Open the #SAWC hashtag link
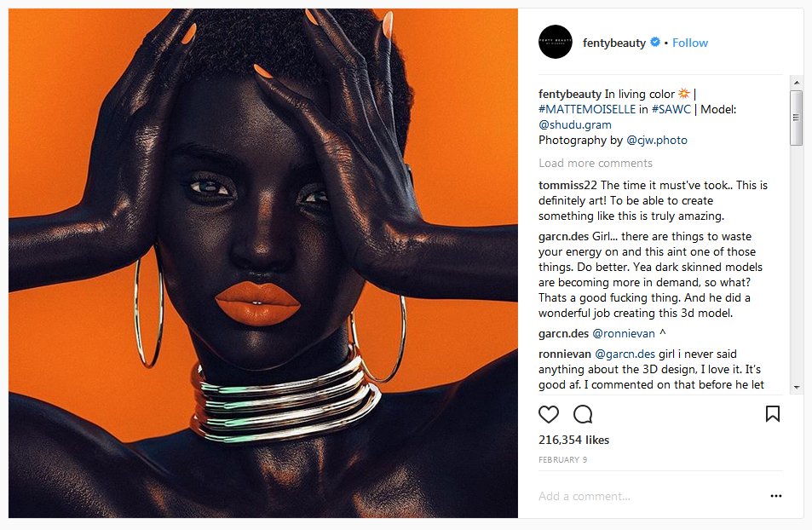The height and width of the screenshot is (530, 812). [671, 109]
